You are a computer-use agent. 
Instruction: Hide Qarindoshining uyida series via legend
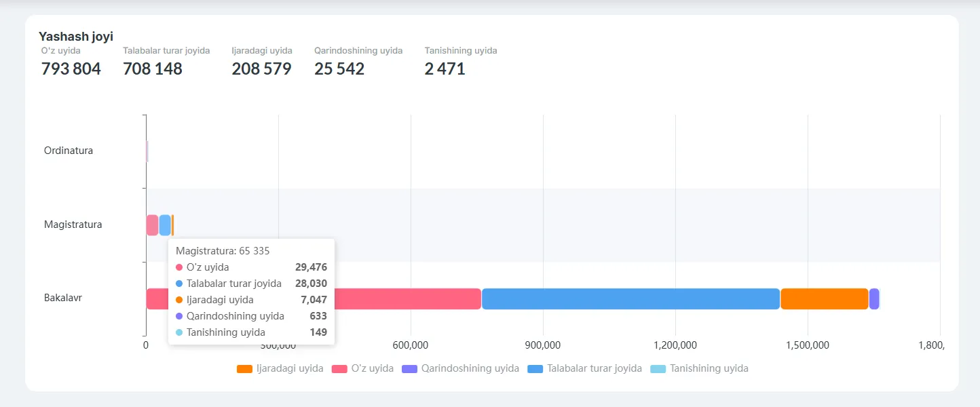460,368
